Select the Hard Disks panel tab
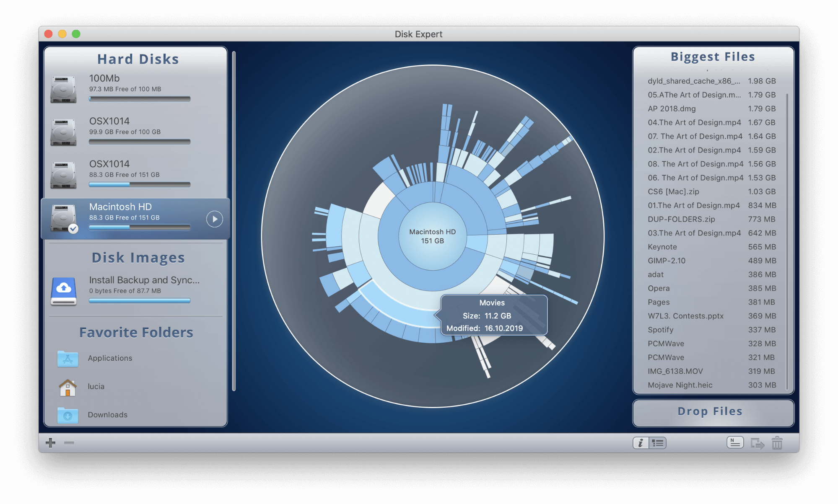Screen dimensions: 838x504 pos(138,58)
